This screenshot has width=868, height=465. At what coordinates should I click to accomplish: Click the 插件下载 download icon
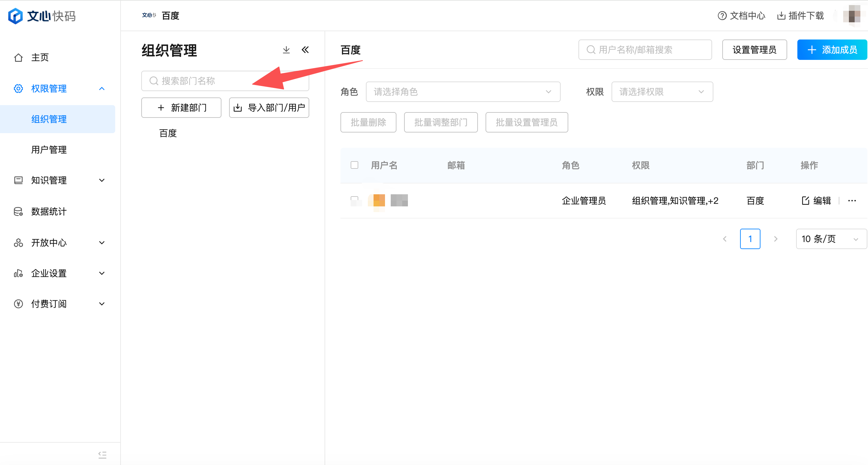[x=781, y=16]
